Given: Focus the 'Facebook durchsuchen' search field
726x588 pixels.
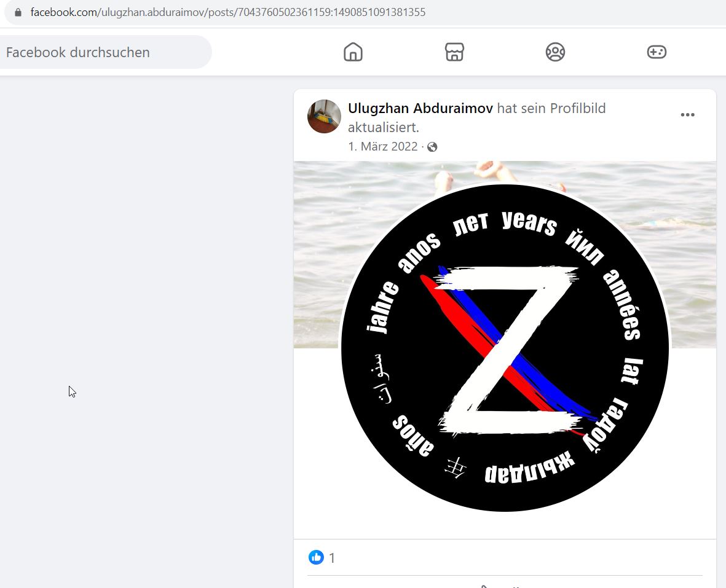Looking at the screenshot, I should pos(106,52).
